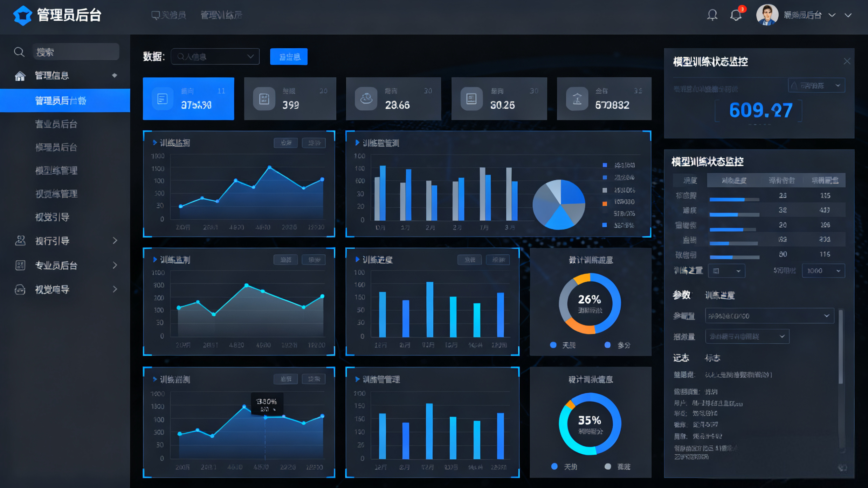Click the upload icon on 670832 card
This screenshot has height=488, width=868.
coord(577,99)
